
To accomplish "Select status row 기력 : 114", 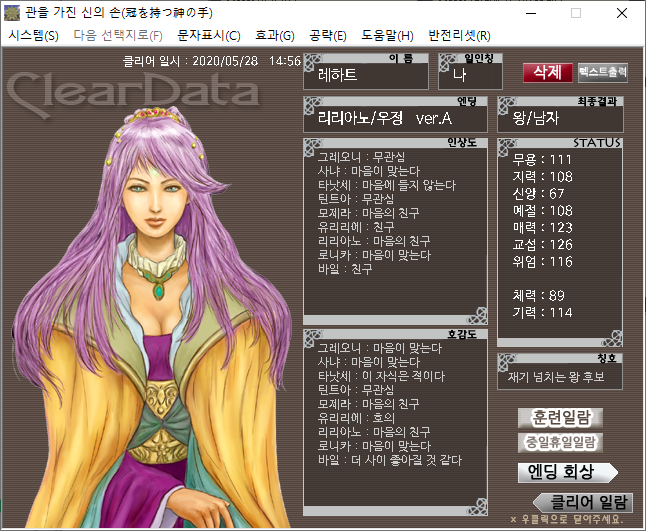I will coord(542,312).
